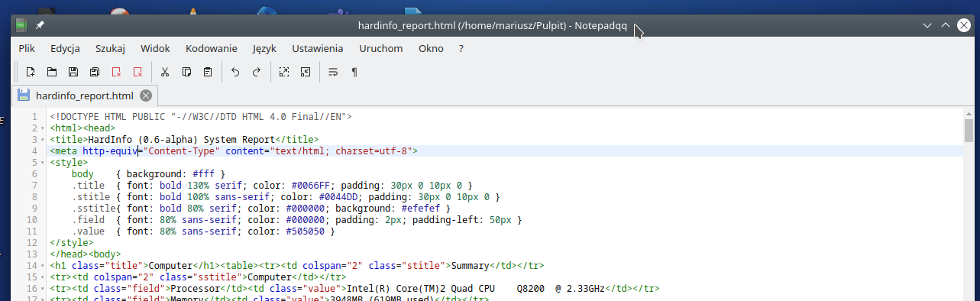Click the closing </style> tag on line 12
This screenshot has height=301, width=980.
pyautogui.click(x=72, y=243)
